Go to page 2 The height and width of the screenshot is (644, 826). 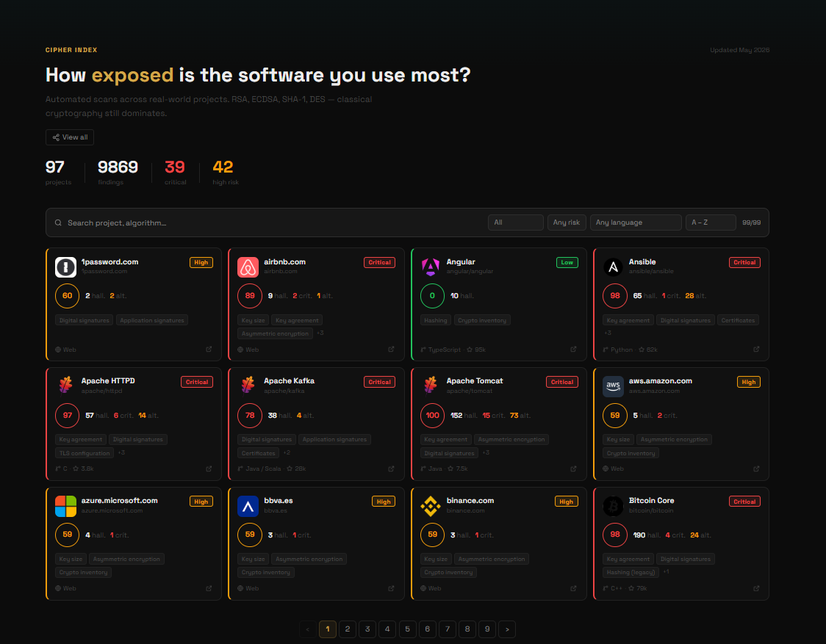348,629
